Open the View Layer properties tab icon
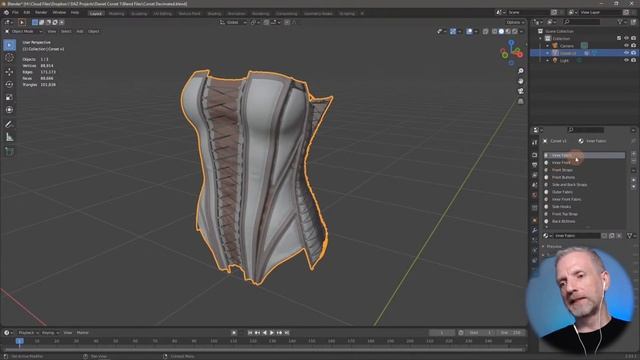 coord(535,175)
